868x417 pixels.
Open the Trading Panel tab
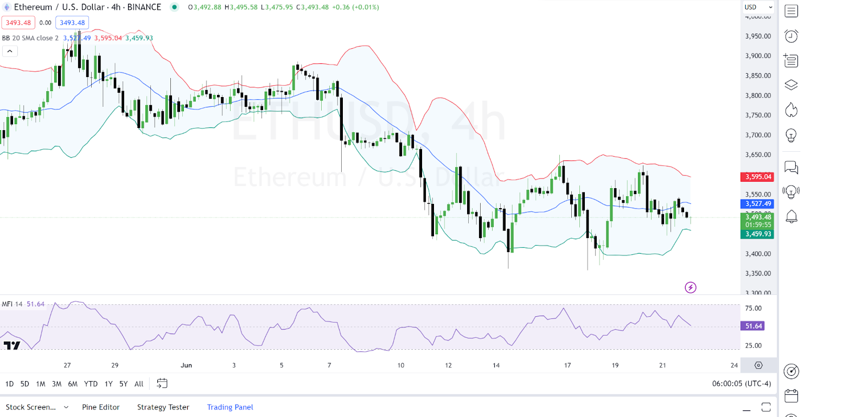[230, 407]
